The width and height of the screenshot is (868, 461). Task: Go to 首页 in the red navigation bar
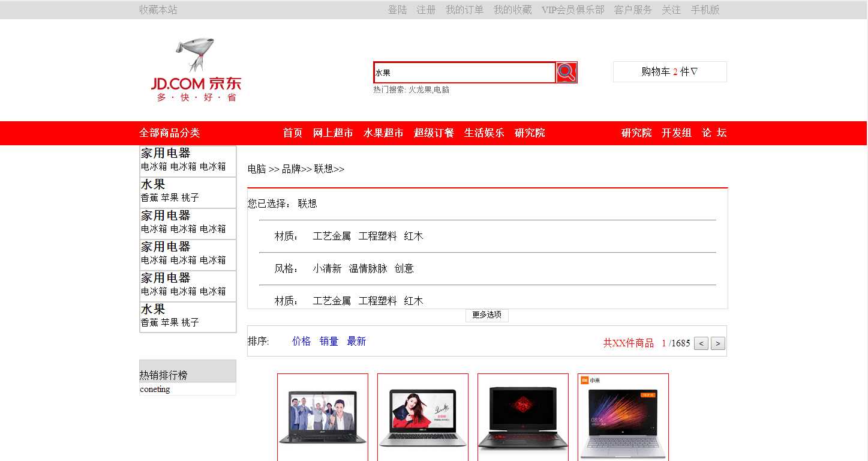293,133
